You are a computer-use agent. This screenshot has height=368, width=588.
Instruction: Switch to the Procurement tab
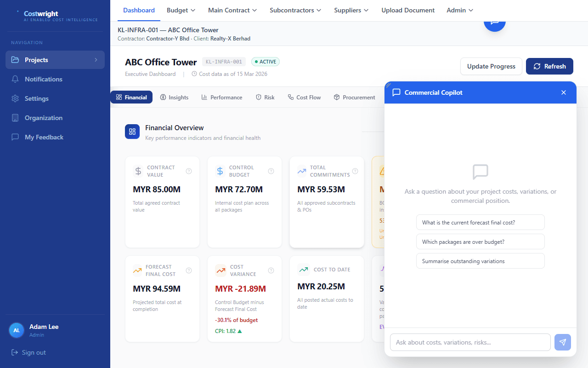[354, 97]
